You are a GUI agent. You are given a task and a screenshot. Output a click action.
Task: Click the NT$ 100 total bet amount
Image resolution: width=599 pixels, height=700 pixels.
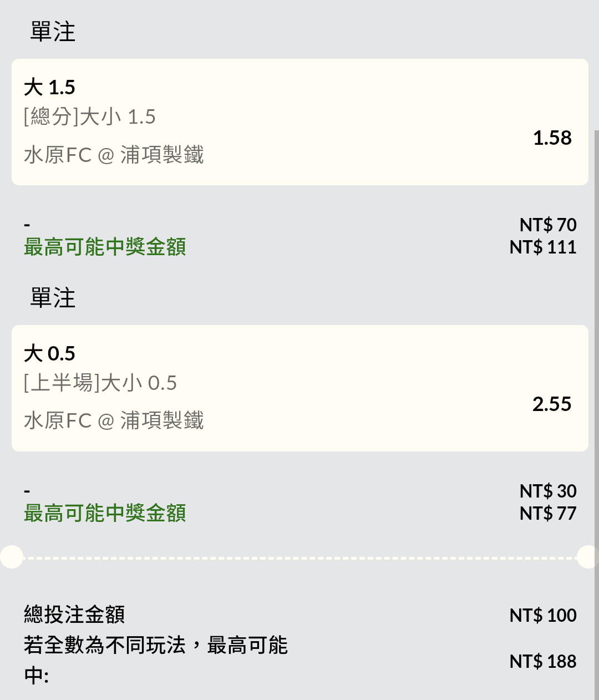point(542,615)
